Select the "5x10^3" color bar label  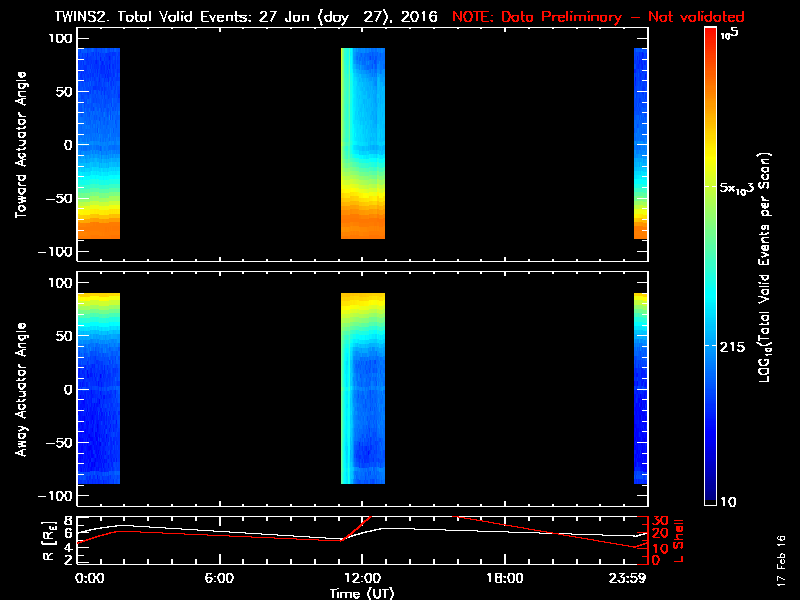[x=737, y=187]
